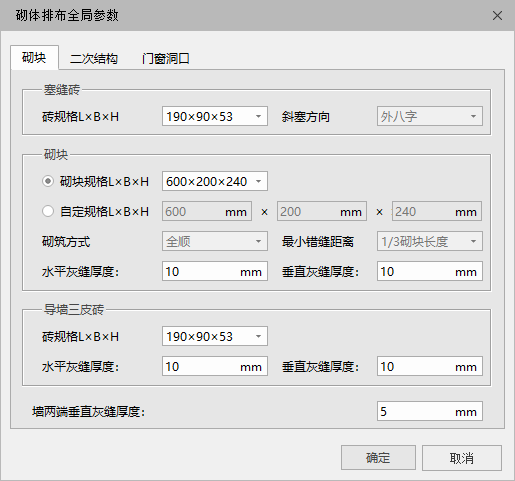Select the 自定规格L×B×H radio option
515x481 pixels.
coord(48,211)
